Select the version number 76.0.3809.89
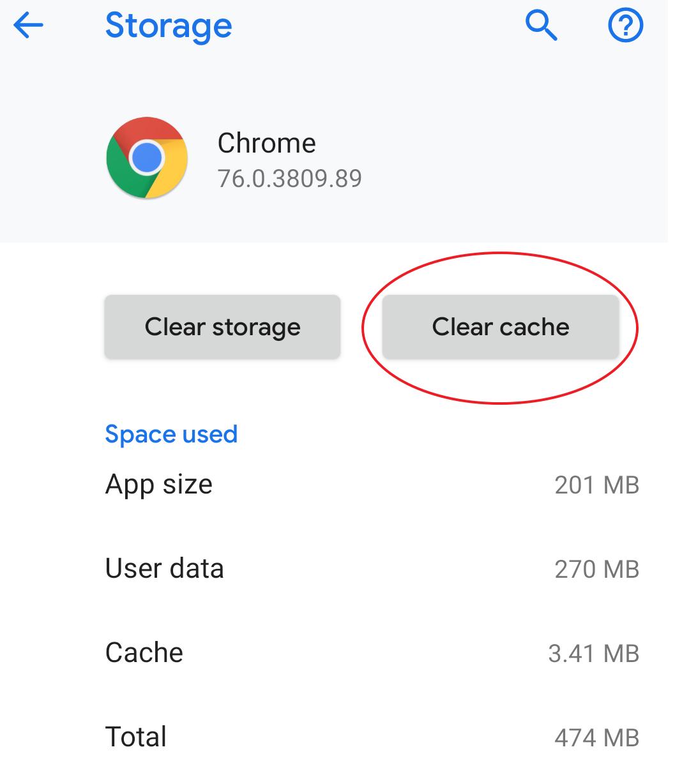The height and width of the screenshot is (784, 682). click(289, 178)
